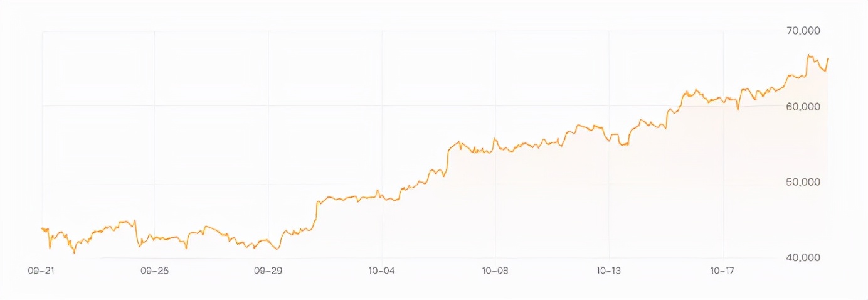868x300 pixels.
Task: Click the 09-29 date marker
Action: (x=268, y=271)
